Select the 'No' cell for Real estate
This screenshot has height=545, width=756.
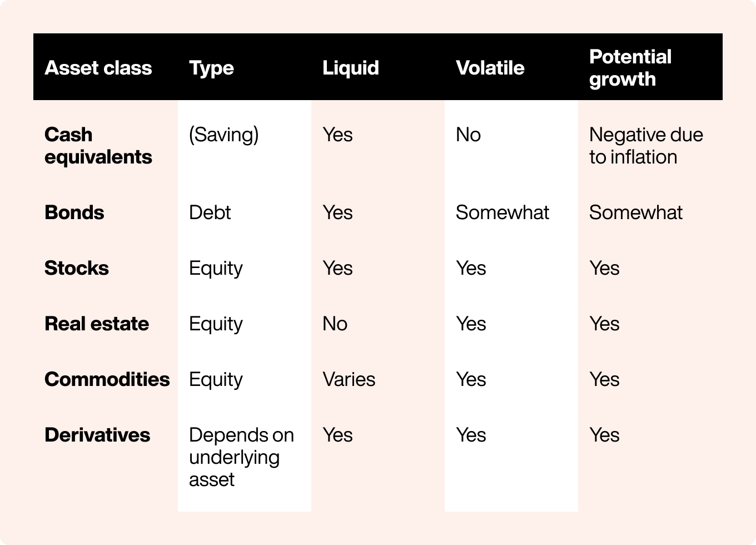(335, 324)
